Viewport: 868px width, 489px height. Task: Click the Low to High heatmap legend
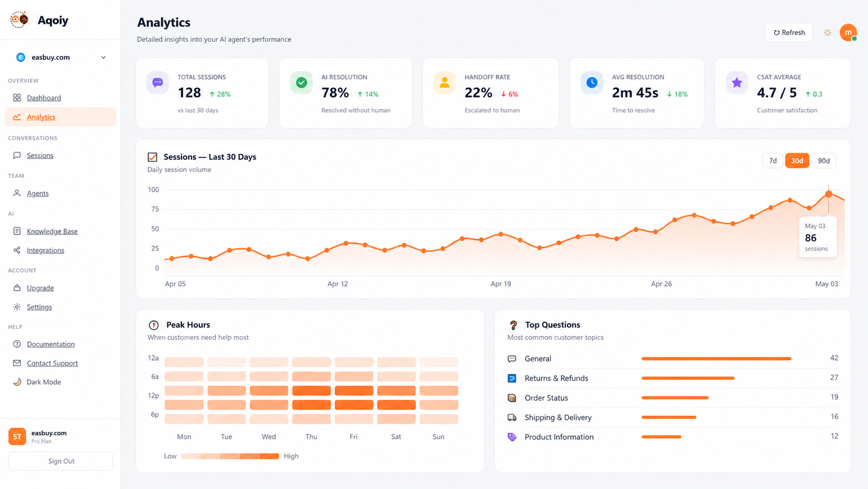pos(230,456)
